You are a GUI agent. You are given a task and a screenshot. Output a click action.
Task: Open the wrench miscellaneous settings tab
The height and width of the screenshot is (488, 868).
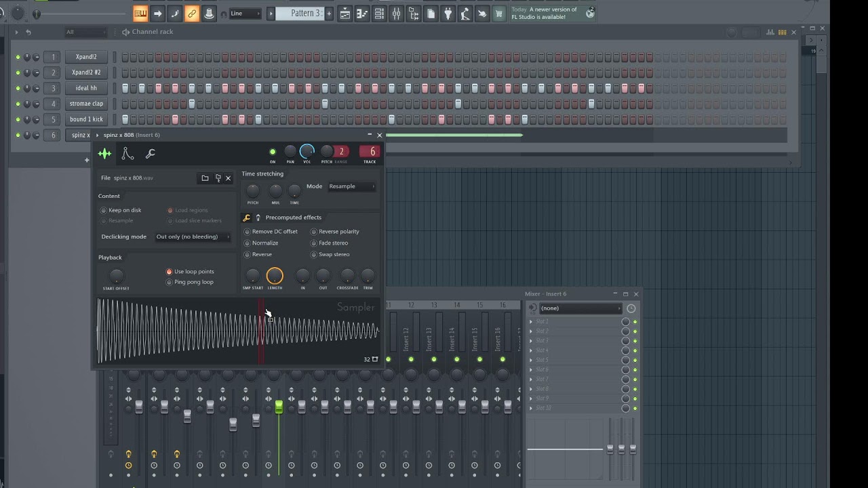[x=151, y=154]
